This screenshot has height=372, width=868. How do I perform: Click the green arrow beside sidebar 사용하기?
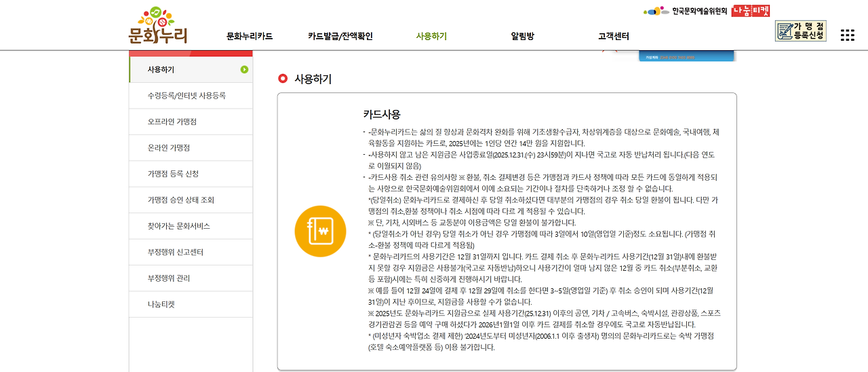point(244,69)
